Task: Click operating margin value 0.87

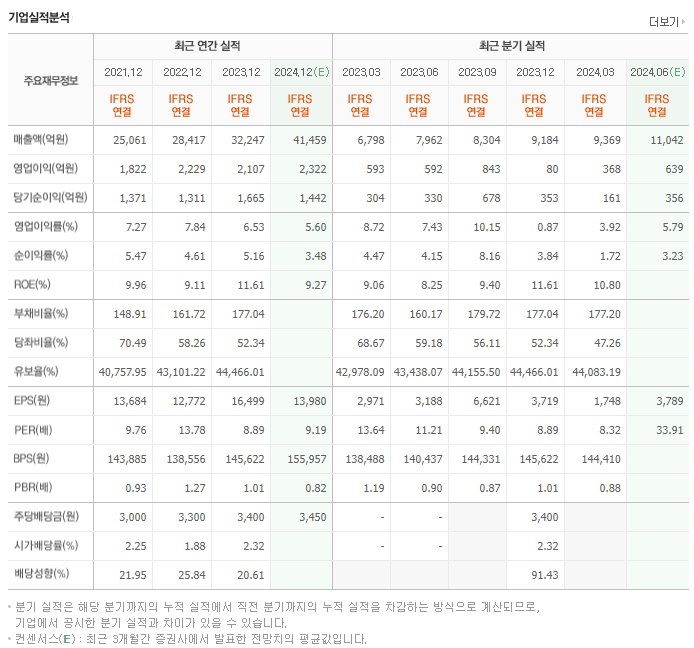Action: click(548, 227)
